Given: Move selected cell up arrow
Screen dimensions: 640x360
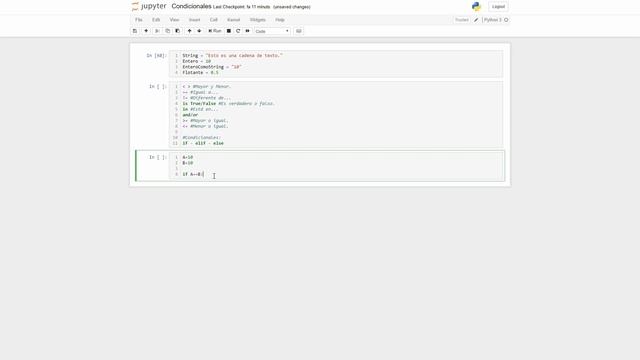Looking at the screenshot, I should click(x=189, y=31).
